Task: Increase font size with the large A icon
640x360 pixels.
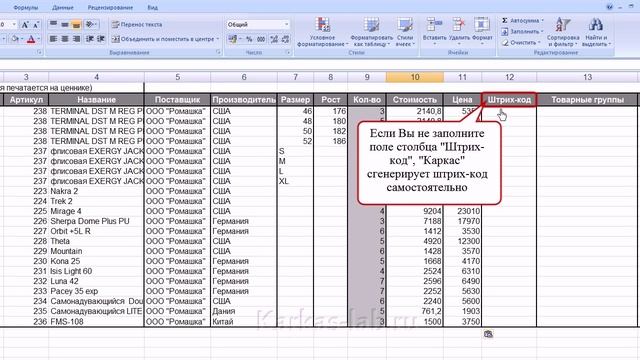Action: (x=25, y=24)
